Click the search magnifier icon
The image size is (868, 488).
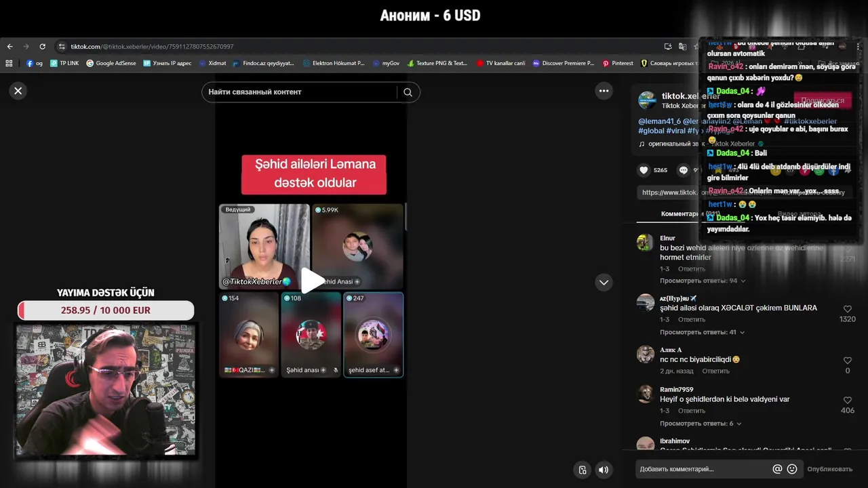(x=408, y=92)
